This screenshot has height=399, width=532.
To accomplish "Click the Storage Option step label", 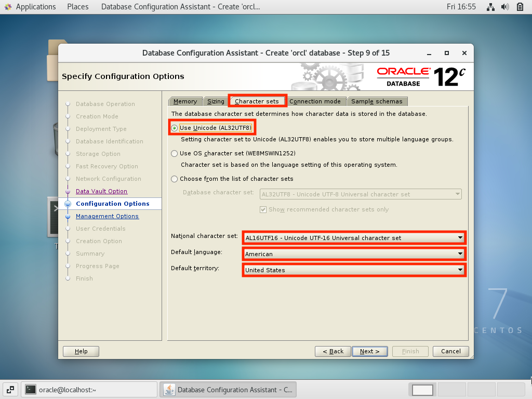I will 98,154.
